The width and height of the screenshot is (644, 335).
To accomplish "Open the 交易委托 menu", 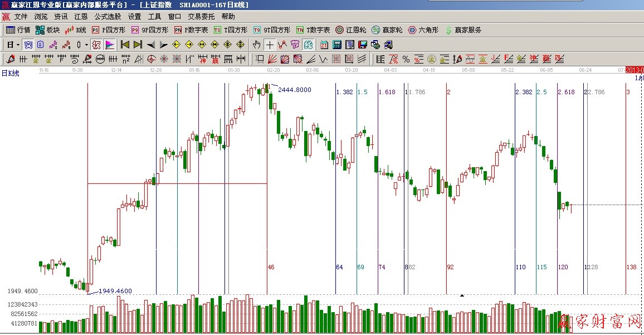I will pyautogui.click(x=201, y=17).
